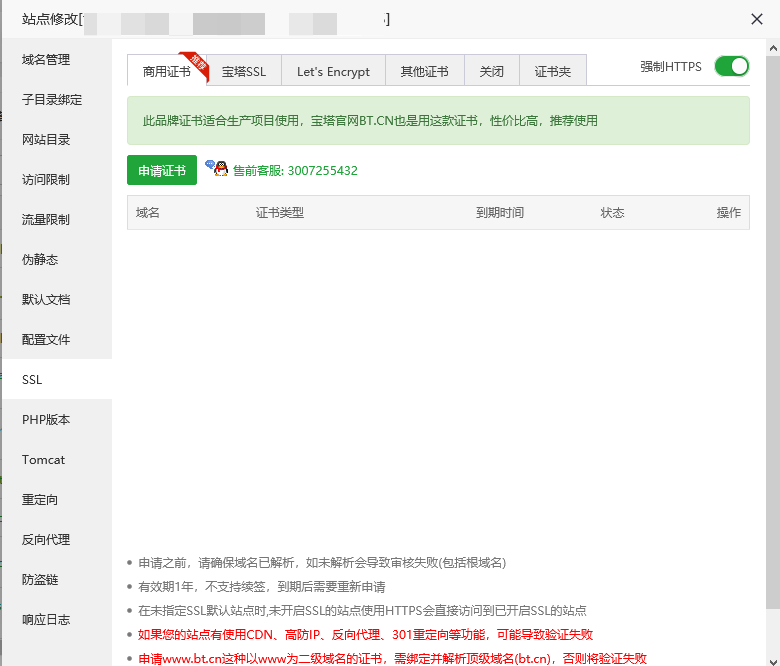Image resolution: width=780 pixels, height=666 pixels.
Task: Open 反向代理 settings
Action: point(46,540)
